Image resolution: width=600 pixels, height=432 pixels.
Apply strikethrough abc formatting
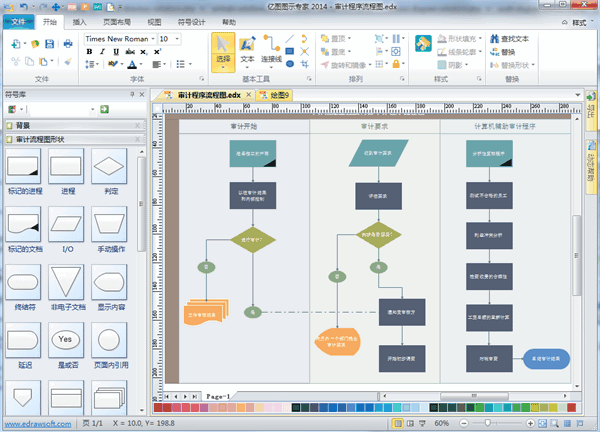(x=130, y=52)
